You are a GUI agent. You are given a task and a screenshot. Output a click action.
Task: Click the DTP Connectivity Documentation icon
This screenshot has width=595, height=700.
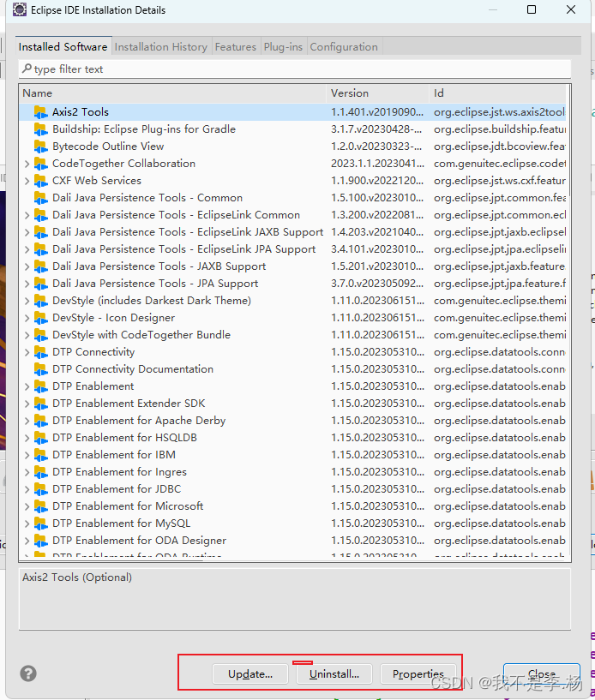click(x=40, y=369)
